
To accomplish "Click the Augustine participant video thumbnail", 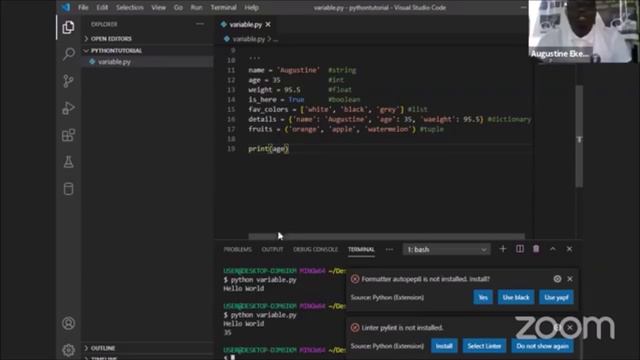I will [x=583, y=31].
